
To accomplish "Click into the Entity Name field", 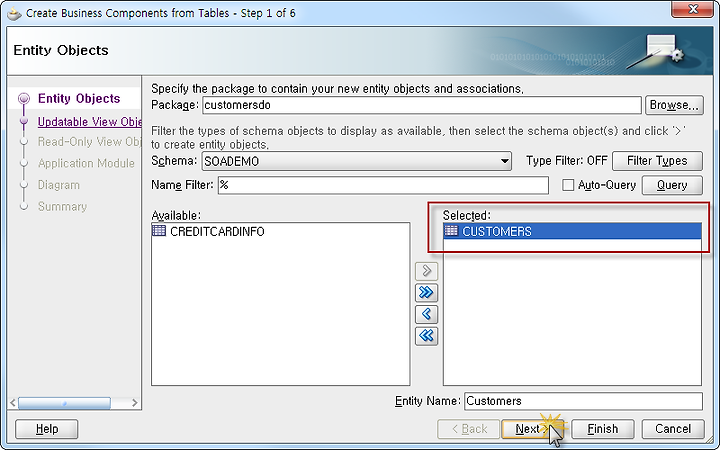I will pos(583,401).
